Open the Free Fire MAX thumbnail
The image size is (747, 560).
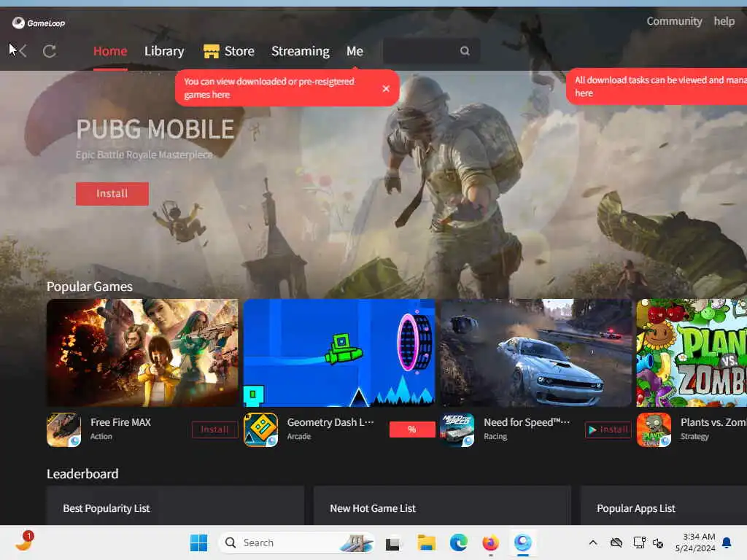(142, 352)
